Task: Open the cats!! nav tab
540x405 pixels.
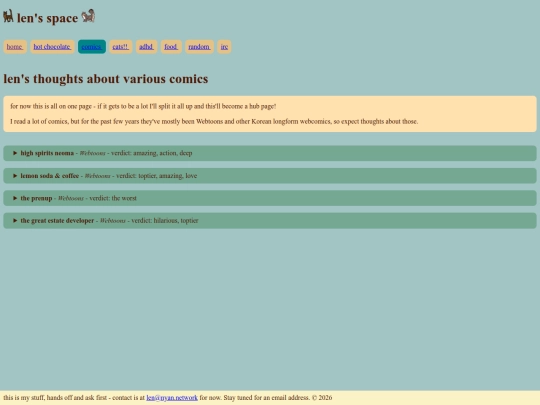Action: [121, 46]
